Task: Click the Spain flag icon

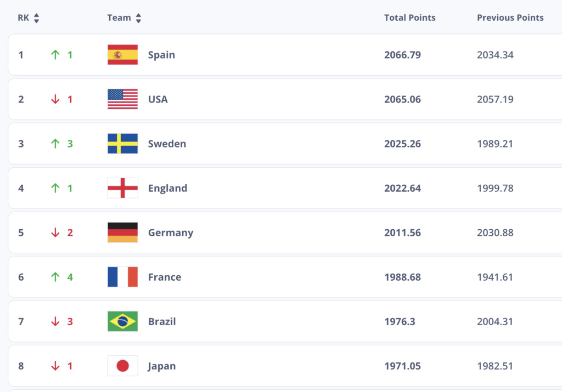Action: [x=122, y=55]
